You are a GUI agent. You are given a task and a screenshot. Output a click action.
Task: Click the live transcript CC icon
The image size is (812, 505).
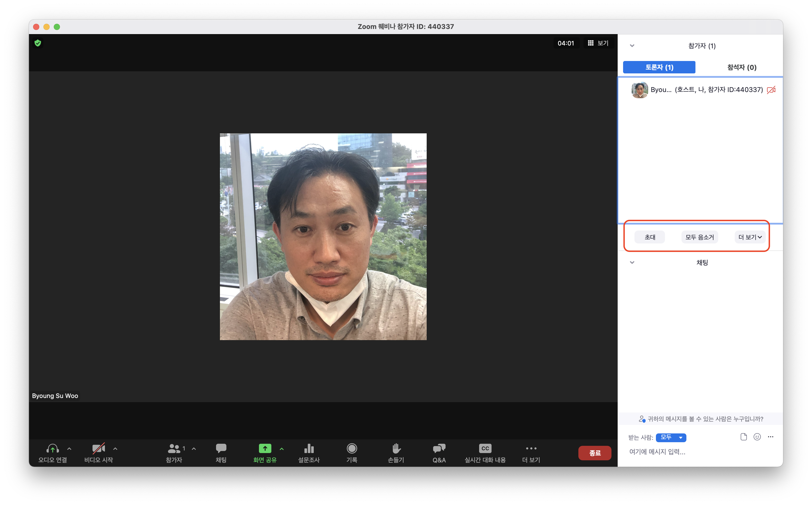(485, 449)
